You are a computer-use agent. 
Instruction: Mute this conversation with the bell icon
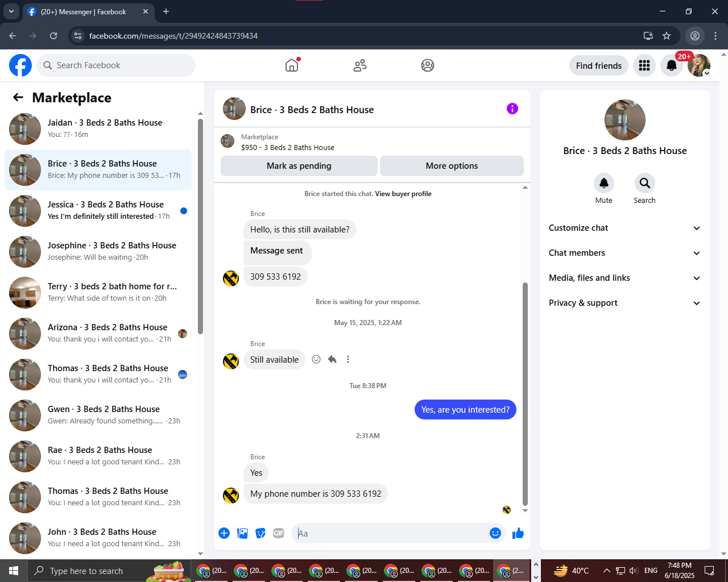[604, 183]
